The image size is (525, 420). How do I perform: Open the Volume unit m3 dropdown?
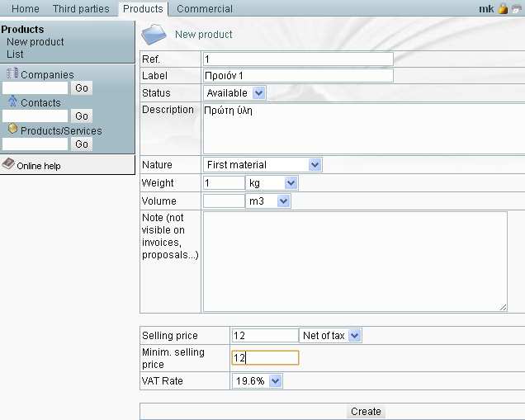[267, 201]
